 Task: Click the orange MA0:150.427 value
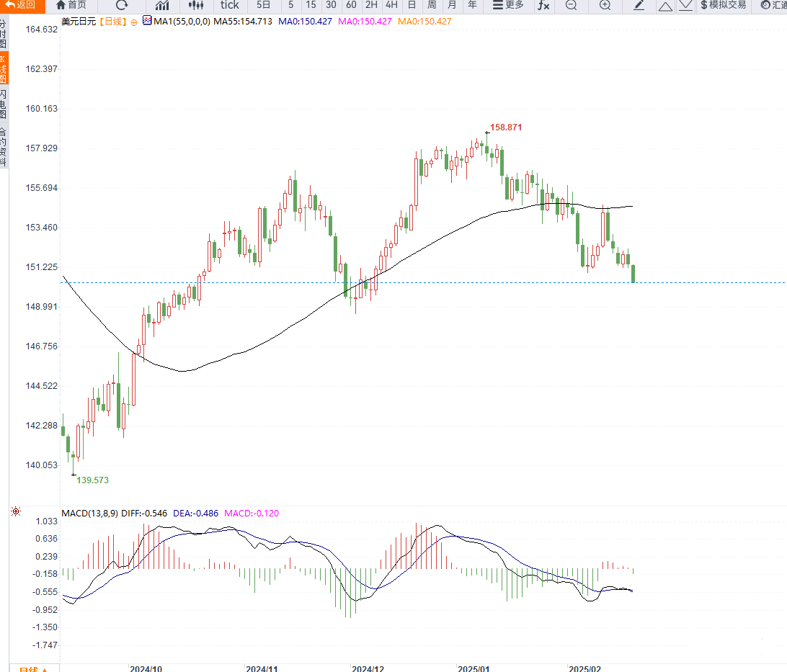[424, 22]
